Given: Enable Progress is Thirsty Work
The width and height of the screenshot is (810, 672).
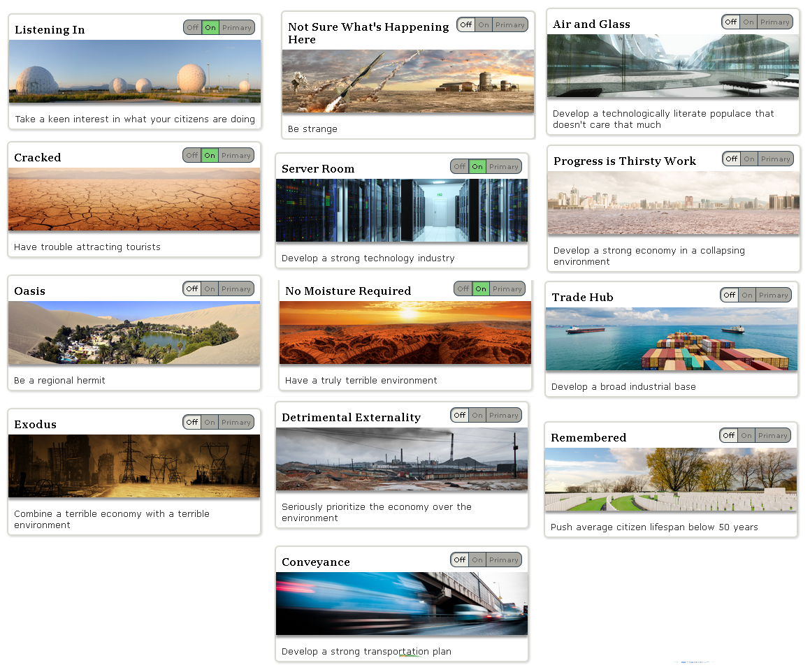Looking at the screenshot, I should (x=749, y=159).
